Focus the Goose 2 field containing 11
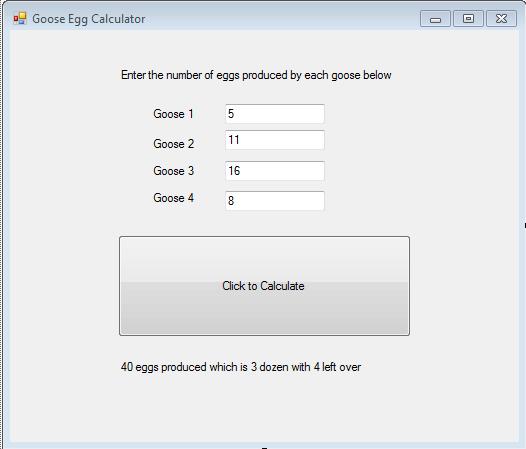Viewport: 526px width, 449px height. tap(275, 140)
